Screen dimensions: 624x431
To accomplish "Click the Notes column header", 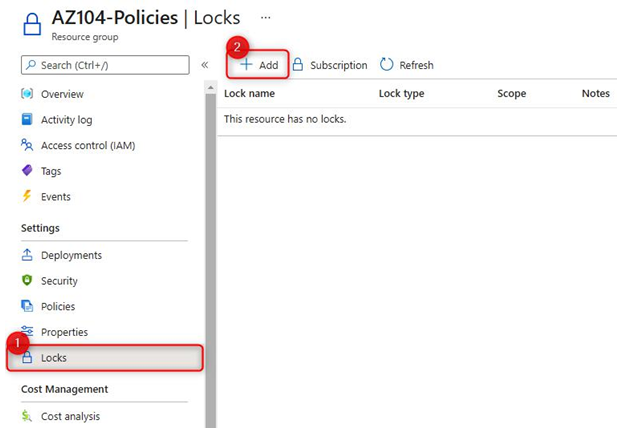I will [595, 94].
